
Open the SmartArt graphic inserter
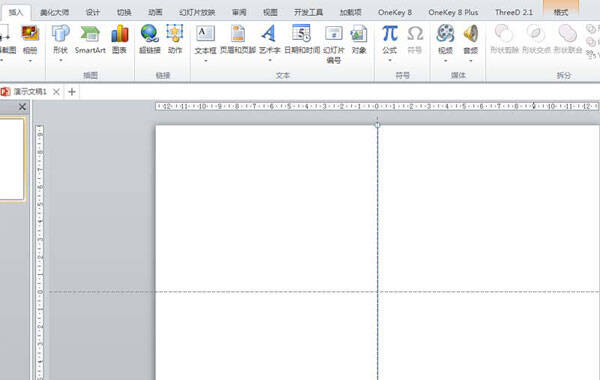point(90,40)
